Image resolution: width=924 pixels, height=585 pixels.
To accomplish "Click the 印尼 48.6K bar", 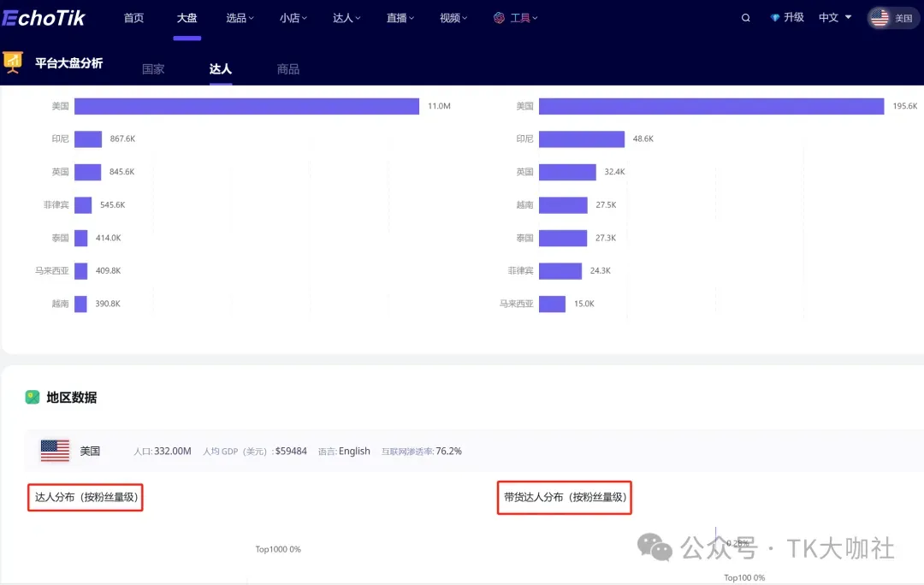I will [582, 139].
